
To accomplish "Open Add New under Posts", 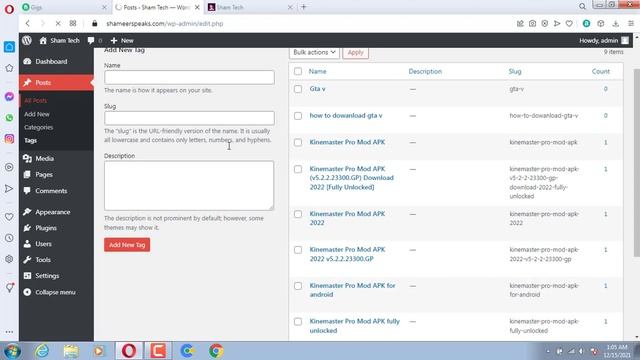I will [37, 114].
